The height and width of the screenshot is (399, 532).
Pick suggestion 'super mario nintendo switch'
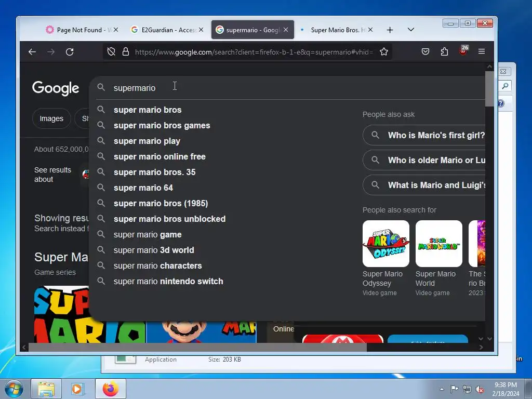click(x=168, y=282)
